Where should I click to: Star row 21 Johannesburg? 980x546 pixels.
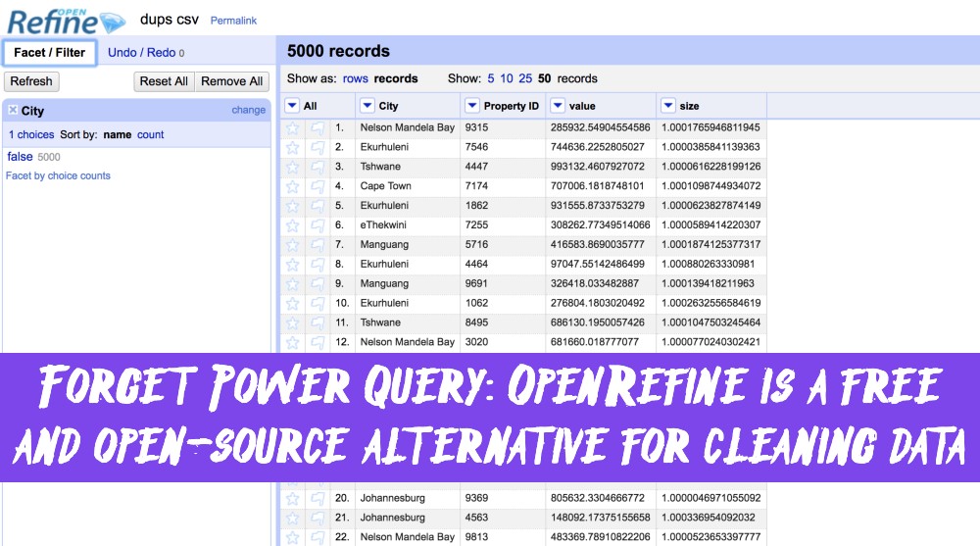292,518
